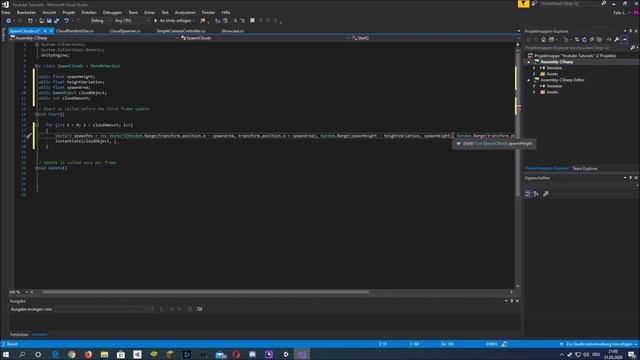Close the SpawnClouds.cs tab
This screenshot has width=640, height=360.
coord(51,31)
